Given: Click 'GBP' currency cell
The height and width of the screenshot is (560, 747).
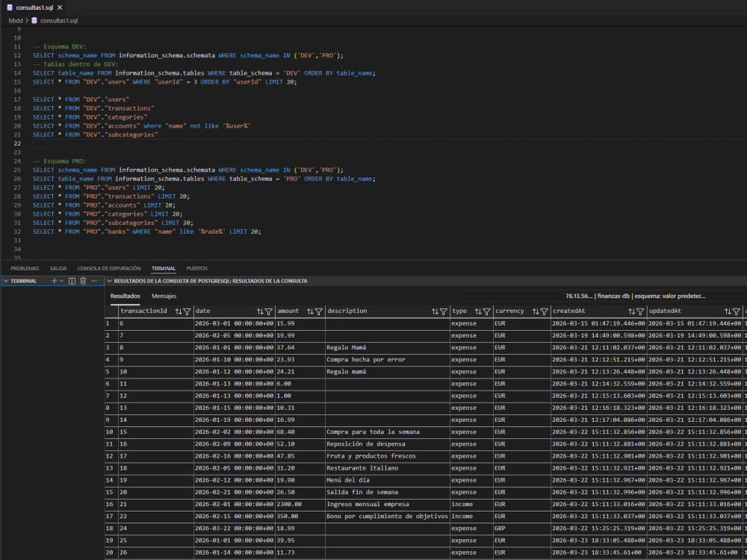Looking at the screenshot, I should 521,529.
